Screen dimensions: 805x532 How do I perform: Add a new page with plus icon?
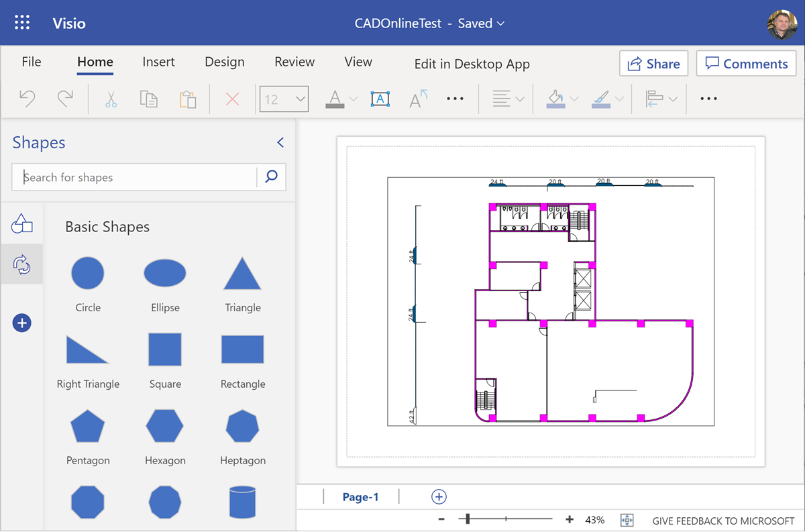[x=439, y=497]
